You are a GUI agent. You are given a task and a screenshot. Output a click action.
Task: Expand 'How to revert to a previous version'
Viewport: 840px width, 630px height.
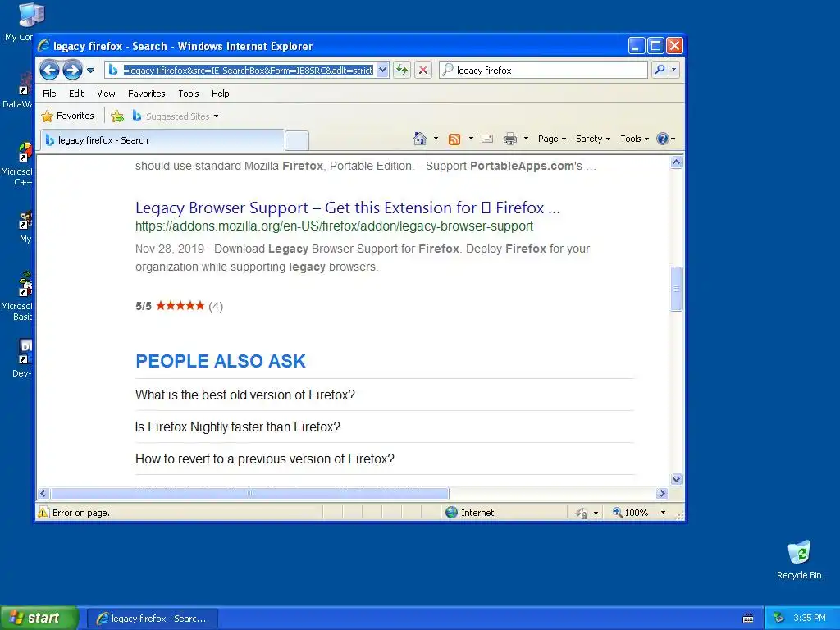265,459
